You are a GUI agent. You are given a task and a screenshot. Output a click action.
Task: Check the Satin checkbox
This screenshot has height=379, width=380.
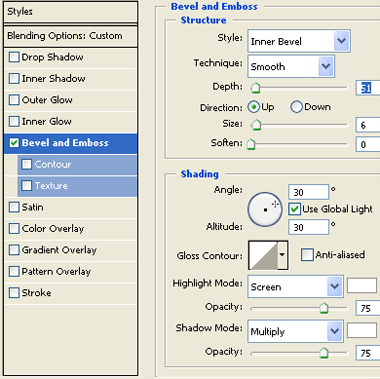[14, 207]
